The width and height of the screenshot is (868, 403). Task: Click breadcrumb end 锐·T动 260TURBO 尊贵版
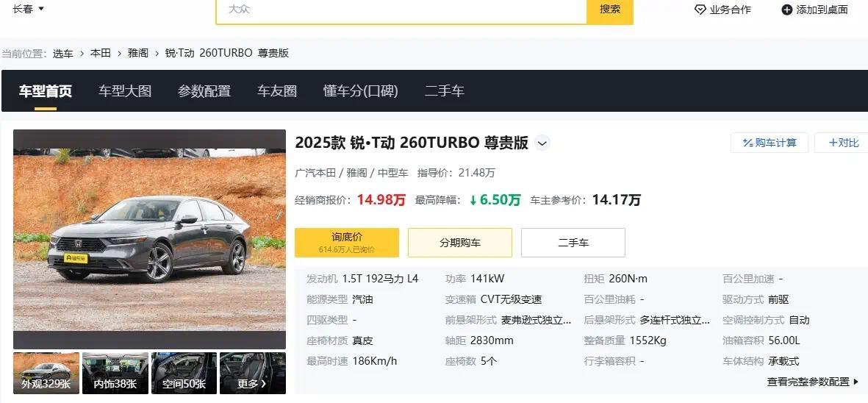227,54
